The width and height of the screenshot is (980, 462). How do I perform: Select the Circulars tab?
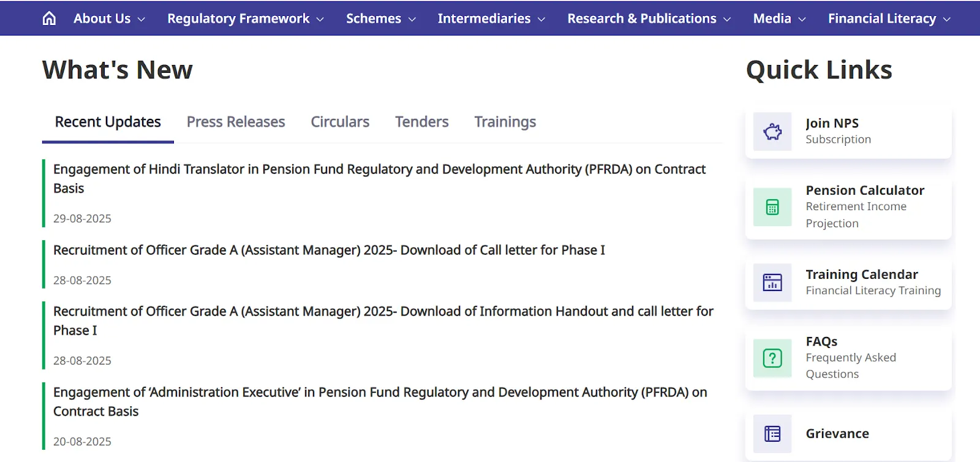tap(339, 121)
